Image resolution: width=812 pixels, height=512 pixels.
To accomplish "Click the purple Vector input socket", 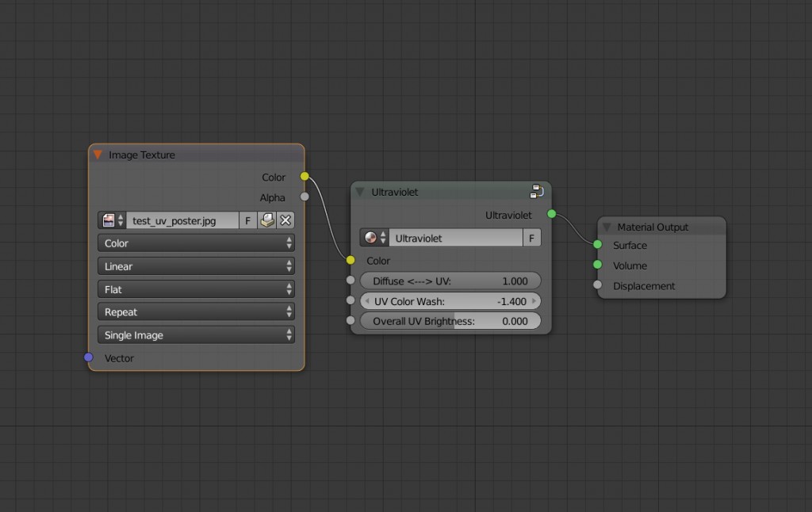I will pyautogui.click(x=88, y=357).
